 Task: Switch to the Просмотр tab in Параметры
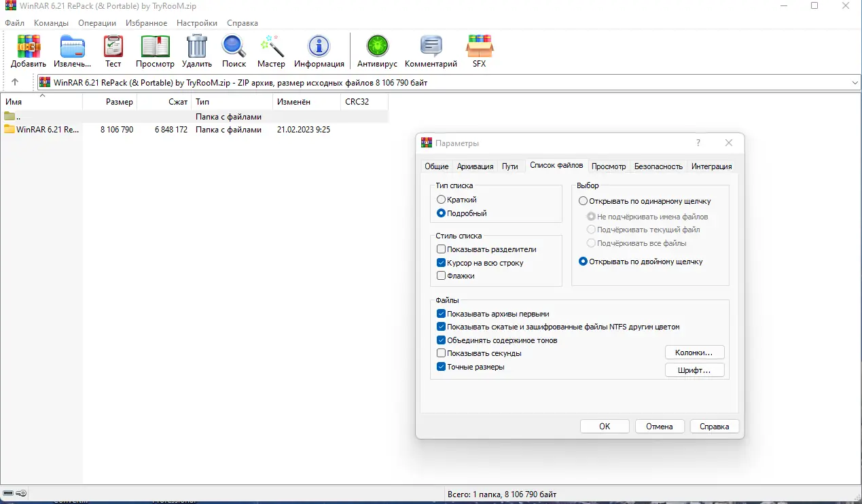[x=609, y=166]
